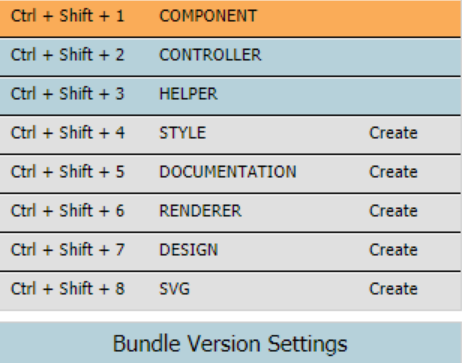Create the DESIGN resource

point(393,250)
